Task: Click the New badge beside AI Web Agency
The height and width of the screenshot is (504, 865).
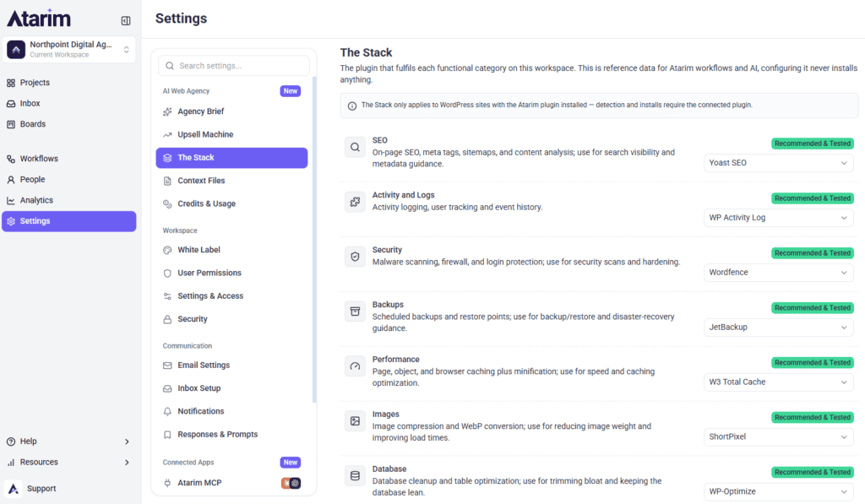Action: [291, 91]
